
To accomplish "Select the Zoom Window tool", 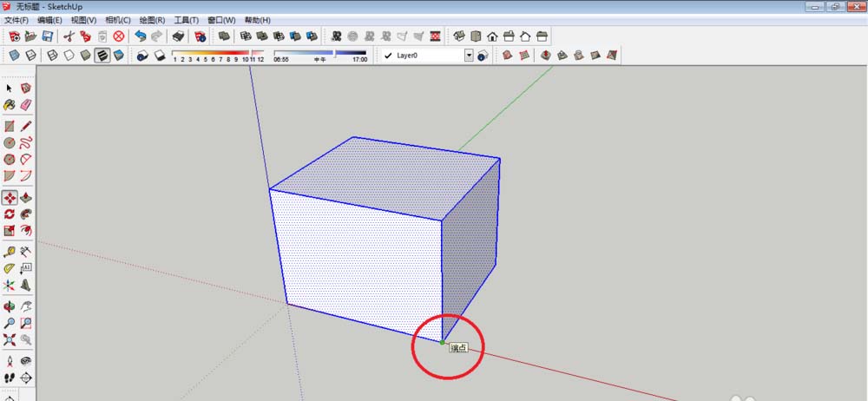I will 25,323.
